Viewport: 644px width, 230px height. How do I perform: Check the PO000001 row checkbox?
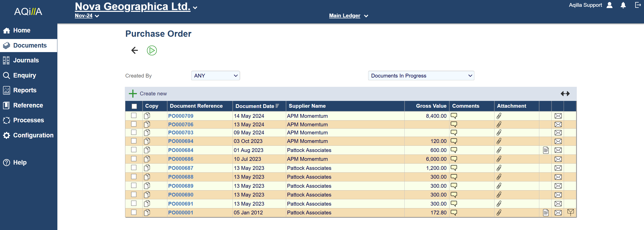pyautogui.click(x=134, y=212)
